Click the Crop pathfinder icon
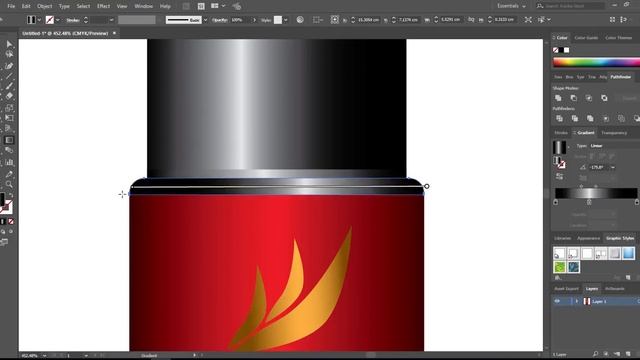This screenshot has height=360, width=640. pos(606,118)
